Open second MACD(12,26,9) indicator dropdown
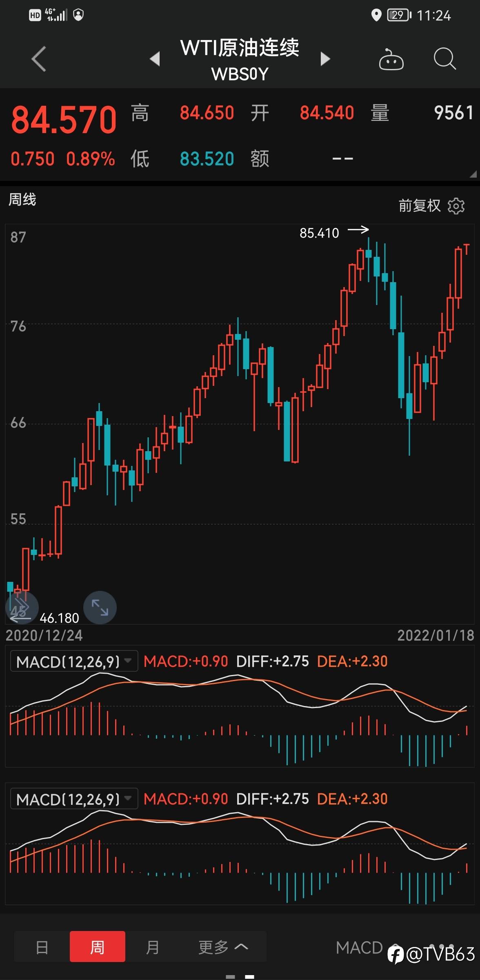This screenshot has width=480, height=980. (74, 799)
